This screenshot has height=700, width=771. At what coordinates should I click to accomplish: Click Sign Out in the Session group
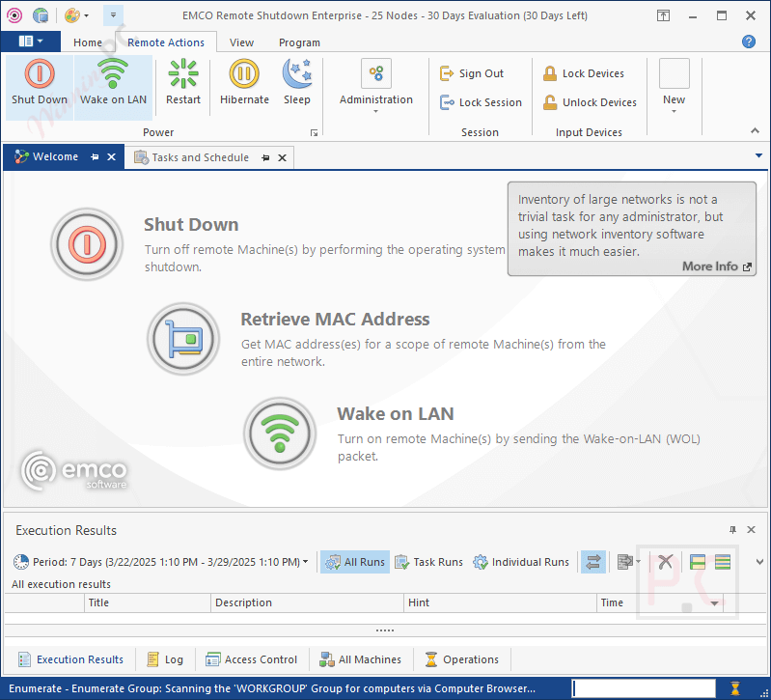pos(472,73)
